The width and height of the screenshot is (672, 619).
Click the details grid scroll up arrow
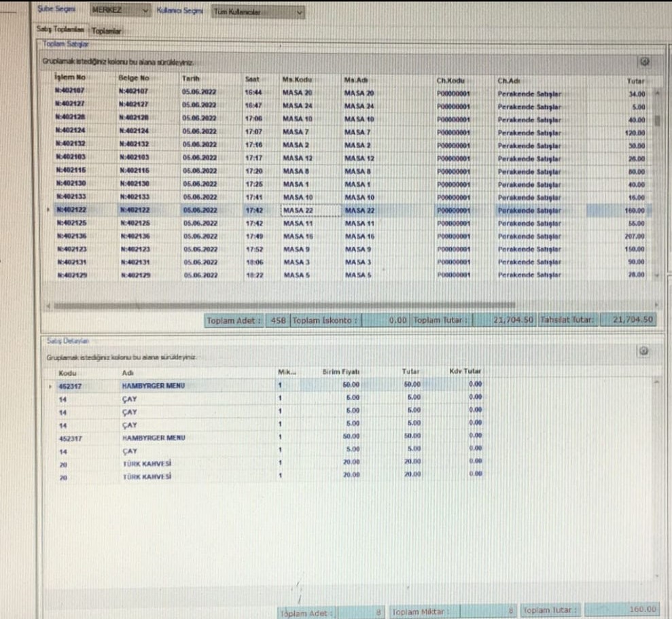(x=656, y=382)
